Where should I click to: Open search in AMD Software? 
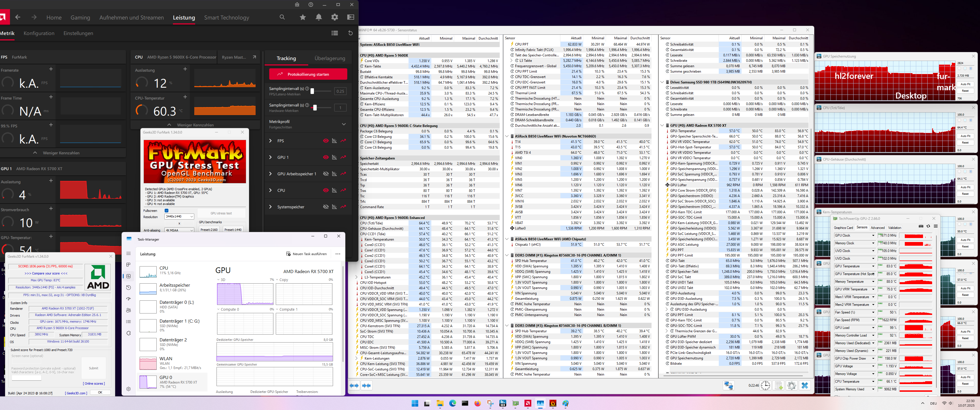[x=282, y=17]
